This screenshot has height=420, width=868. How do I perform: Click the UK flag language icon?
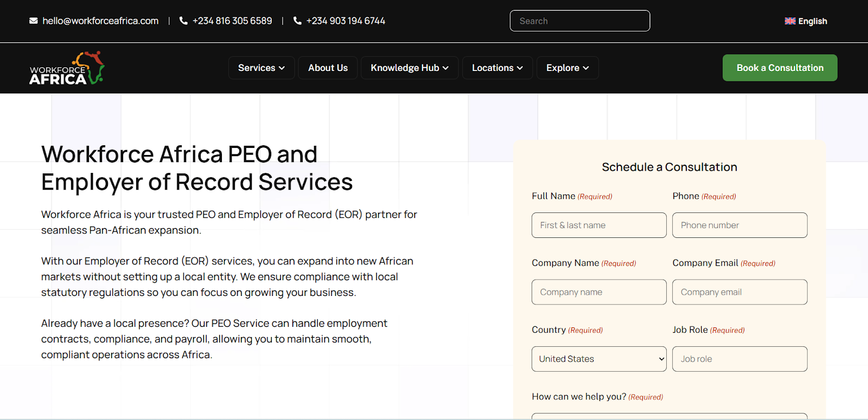tap(790, 21)
